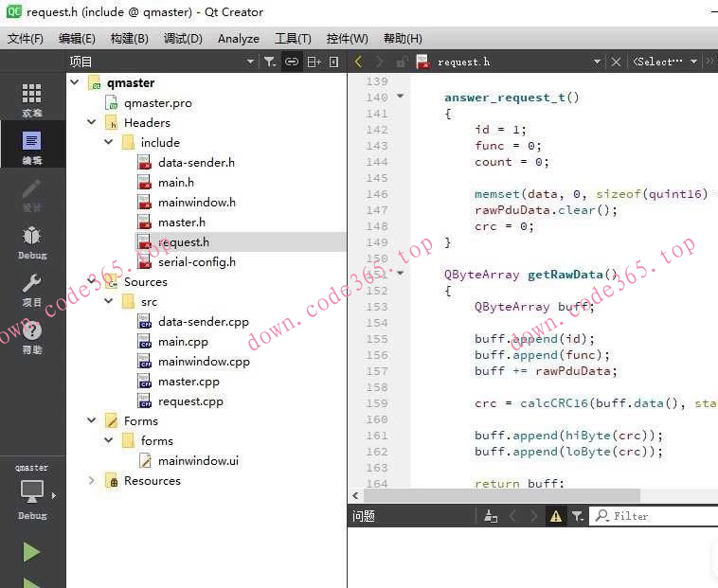Screen dimensions: 718x588
Task: Go to next issue arrow
Action: tap(533, 516)
